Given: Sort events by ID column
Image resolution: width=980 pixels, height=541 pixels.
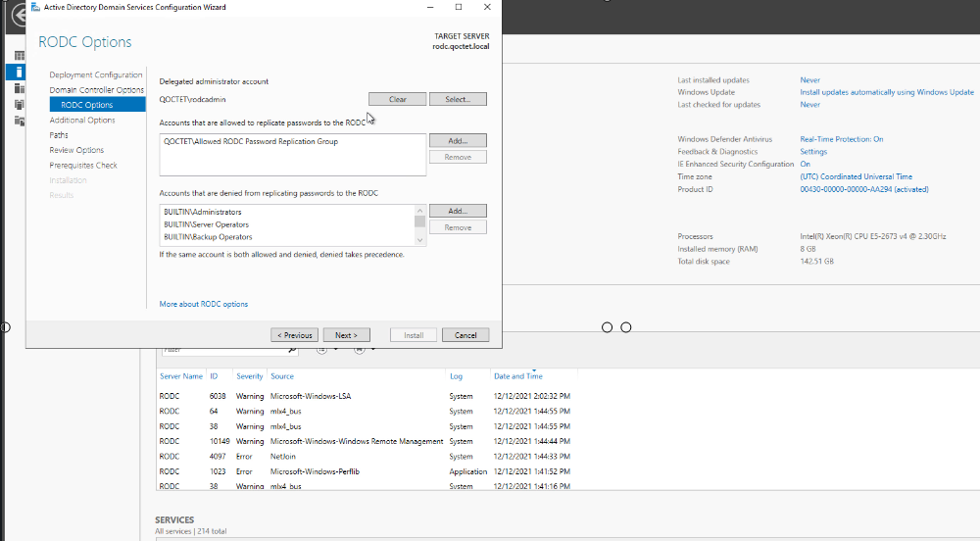Looking at the screenshot, I should tap(214, 376).
